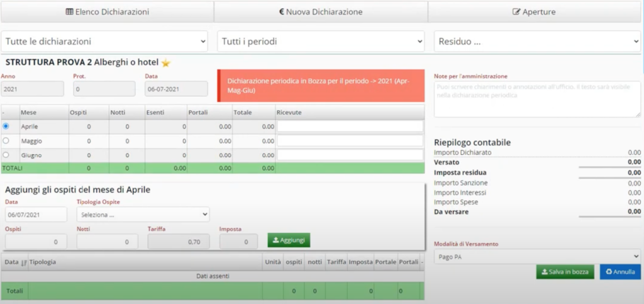The width and height of the screenshot is (644, 304).
Task: Open the Nuova Dichiarazione tab
Action: coord(321,12)
